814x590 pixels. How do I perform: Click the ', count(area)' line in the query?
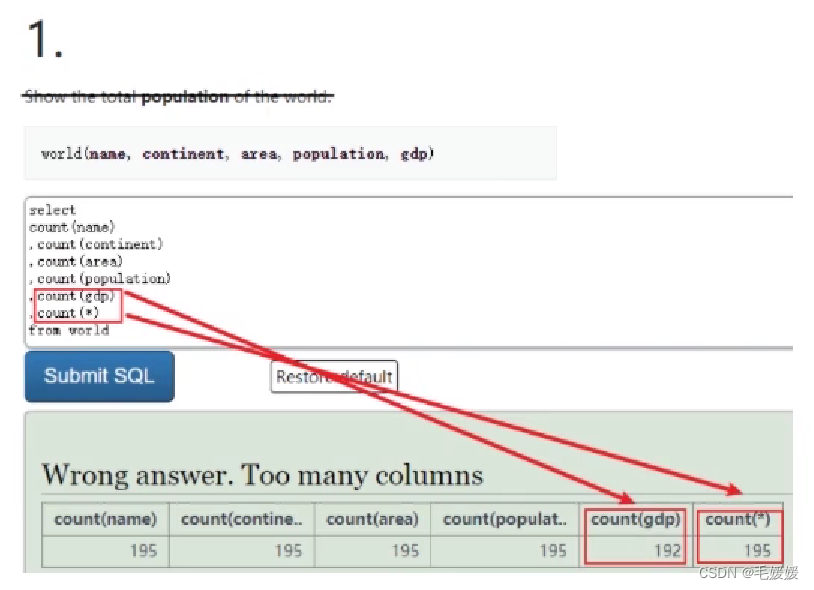76,261
